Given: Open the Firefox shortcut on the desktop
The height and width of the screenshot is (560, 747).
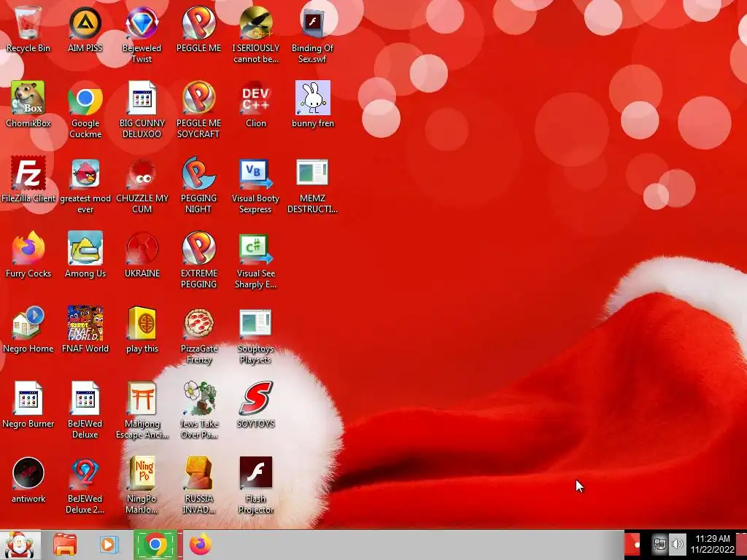Looking at the screenshot, I should pos(28,254).
